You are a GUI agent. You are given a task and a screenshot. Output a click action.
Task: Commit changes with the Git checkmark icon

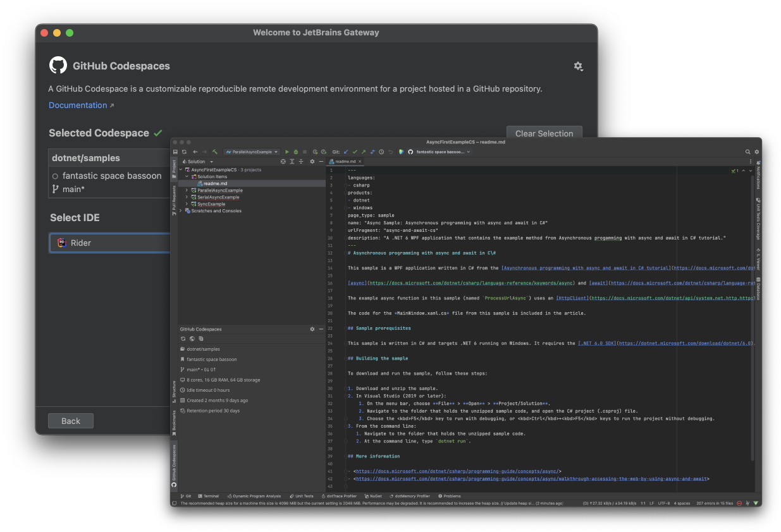point(355,152)
